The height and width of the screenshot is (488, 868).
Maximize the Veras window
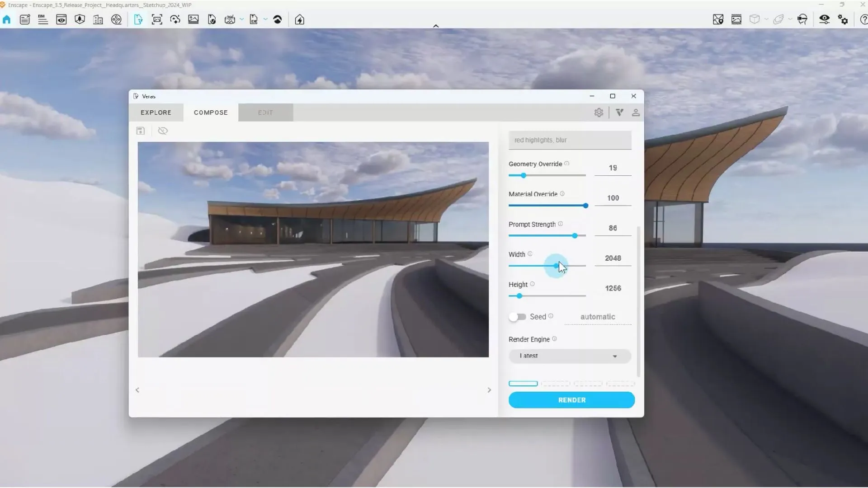pos(613,96)
